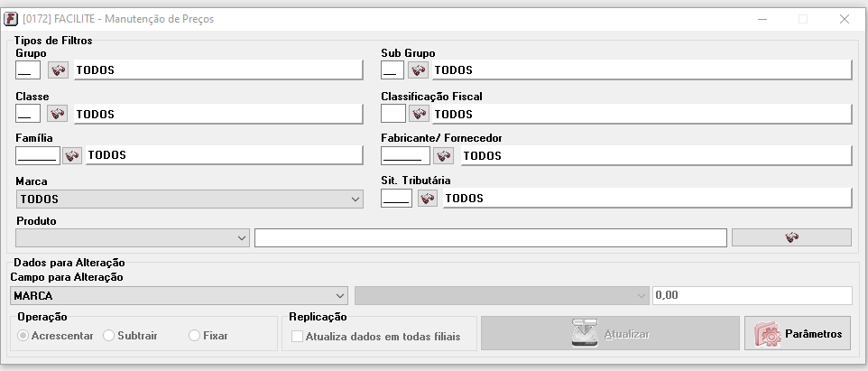Open the Parâmetros button

[x=798, y=334]
